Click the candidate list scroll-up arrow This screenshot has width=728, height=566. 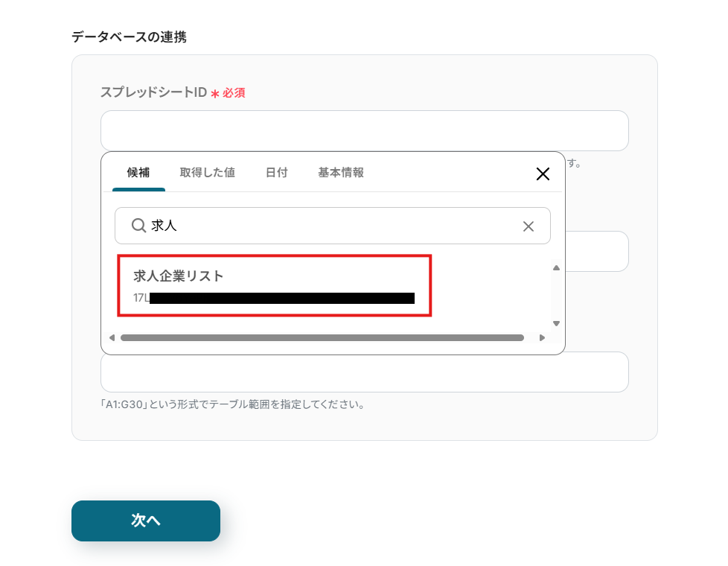pos(556,267)
